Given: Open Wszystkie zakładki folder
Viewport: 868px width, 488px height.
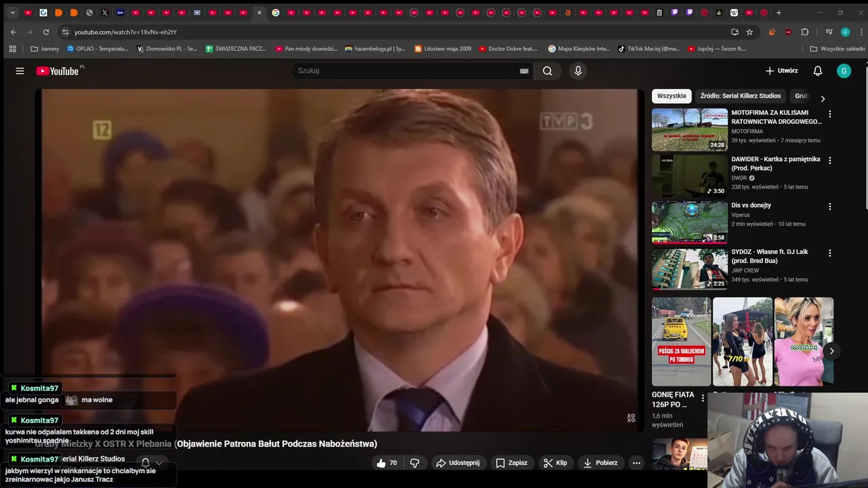Looking at the screenshot, I should pyautogui.click(x=837, y=49).
